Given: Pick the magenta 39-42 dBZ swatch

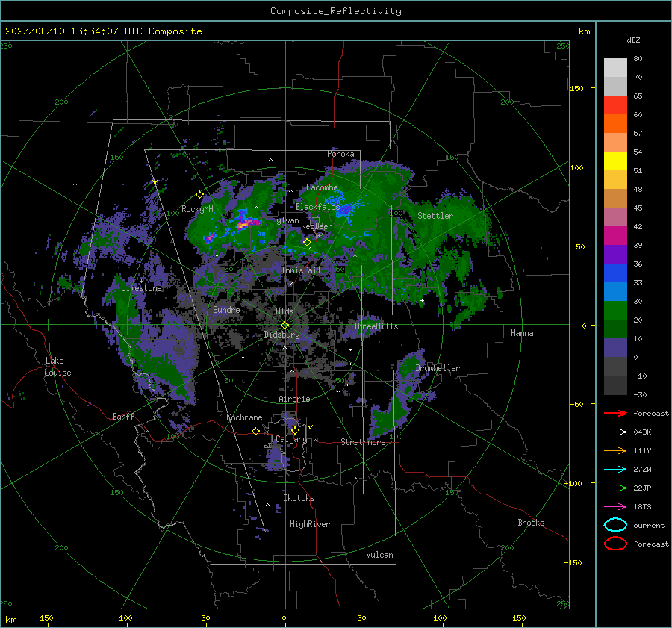Looking at the screenshot, I should click(x=615, y=236).
